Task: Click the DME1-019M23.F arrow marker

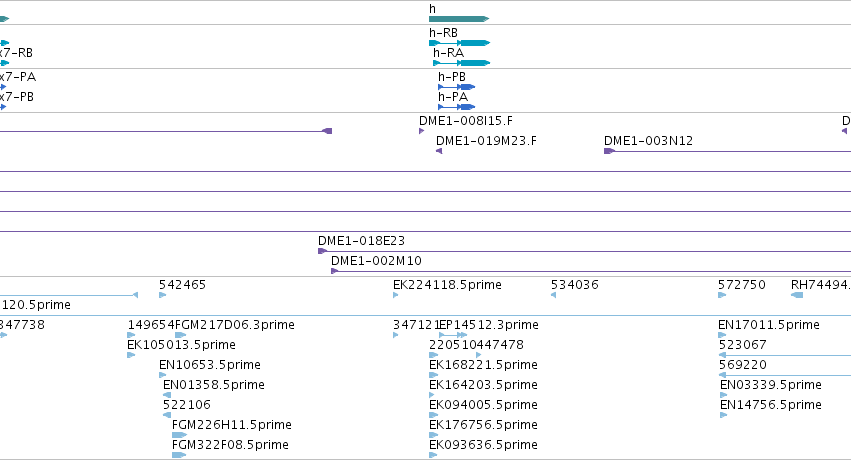Action: coord(439,151)
